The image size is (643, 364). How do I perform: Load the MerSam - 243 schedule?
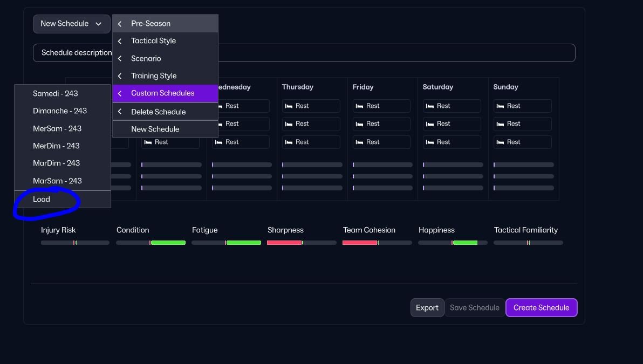pyautogui.click(x=63, y=129)
